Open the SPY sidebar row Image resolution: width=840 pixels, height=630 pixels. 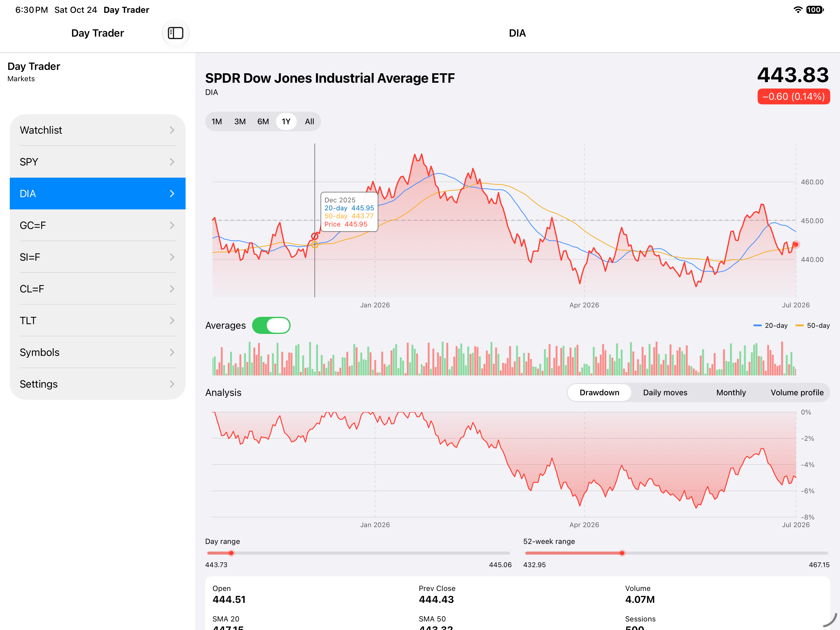[98, 162]
